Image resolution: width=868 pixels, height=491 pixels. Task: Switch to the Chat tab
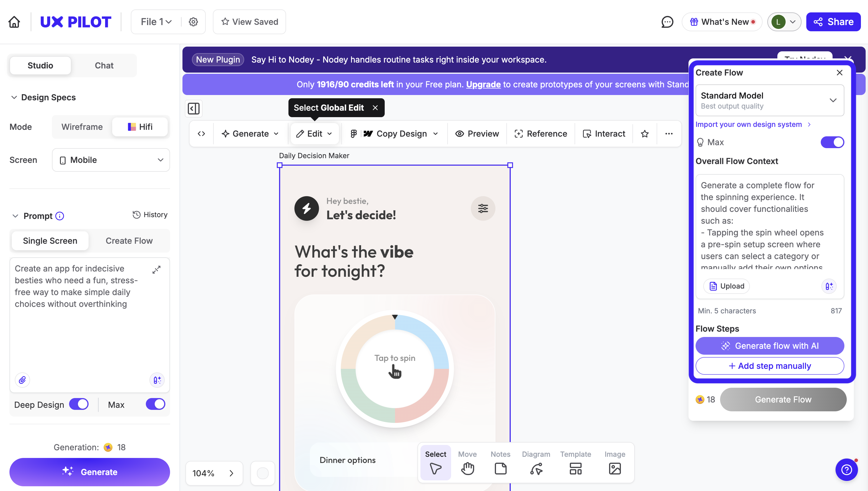[x=104, y=66]
